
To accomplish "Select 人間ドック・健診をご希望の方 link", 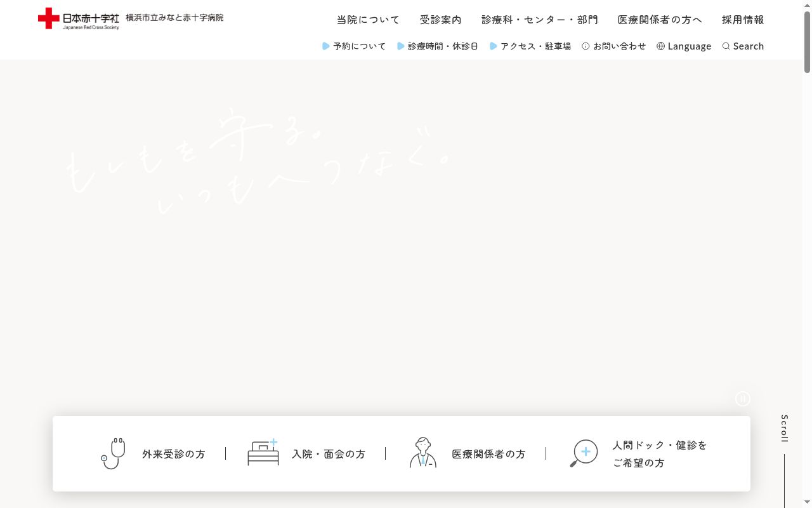I will 660,454.
